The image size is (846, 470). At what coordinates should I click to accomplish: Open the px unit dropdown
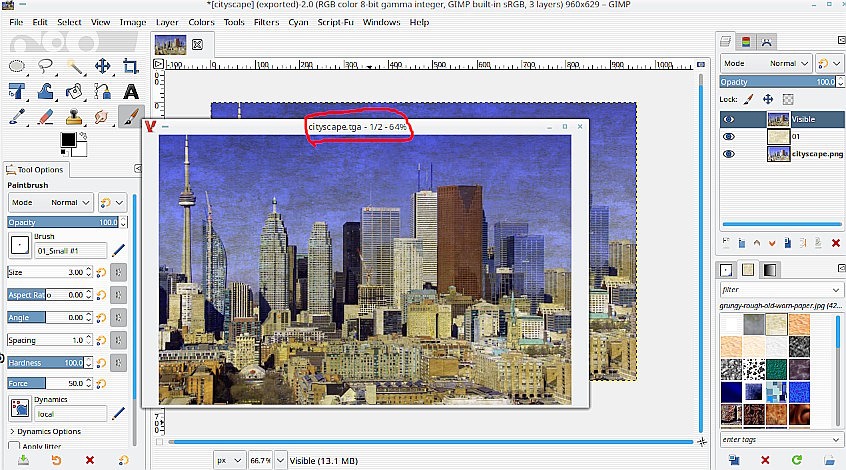click(x=229, y=460)
